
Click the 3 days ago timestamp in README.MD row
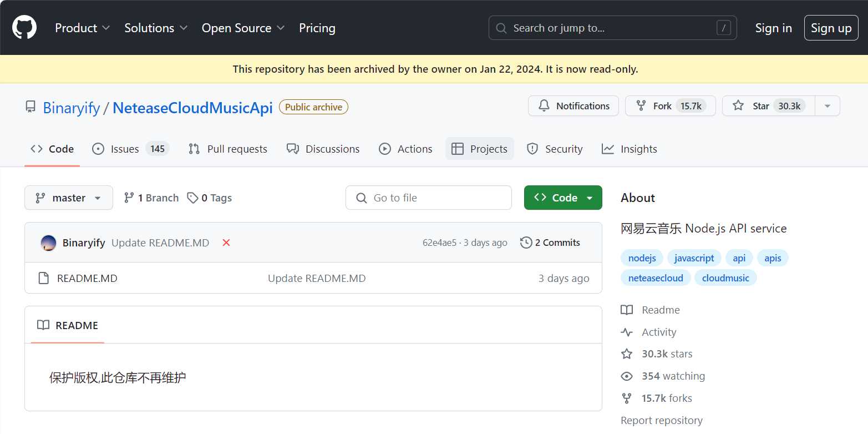coord(564,278)
